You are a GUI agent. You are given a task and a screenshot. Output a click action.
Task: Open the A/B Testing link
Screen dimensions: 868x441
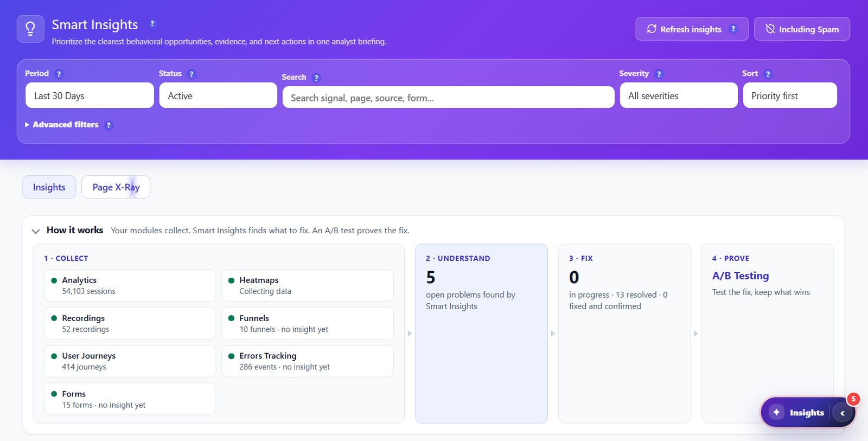coord(741,276)
